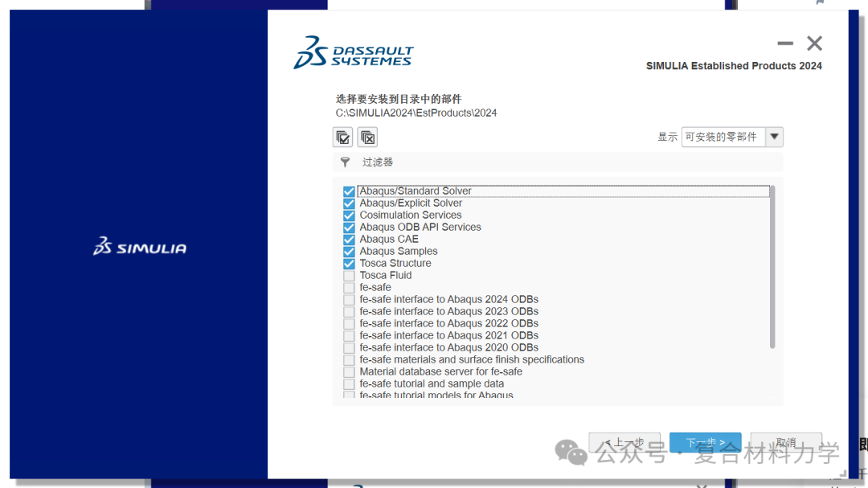Click the Dassault Systemes logo
Screen dimensions: 868x488
(x=352, y=51)
